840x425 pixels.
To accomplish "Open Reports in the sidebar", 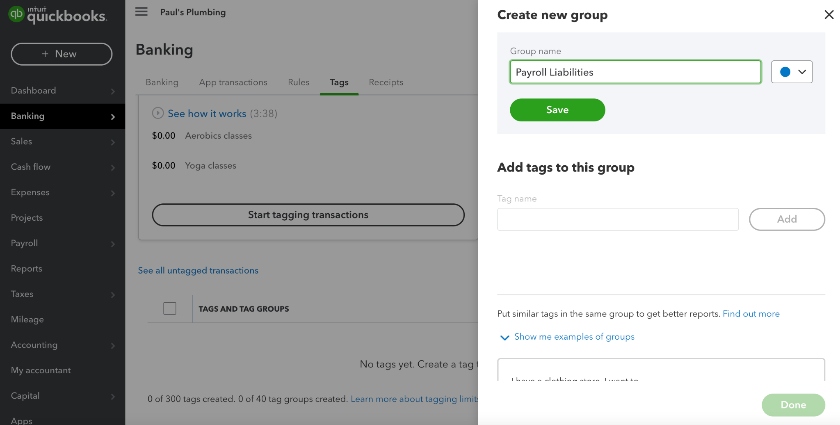I will click(x=26, y=269).
